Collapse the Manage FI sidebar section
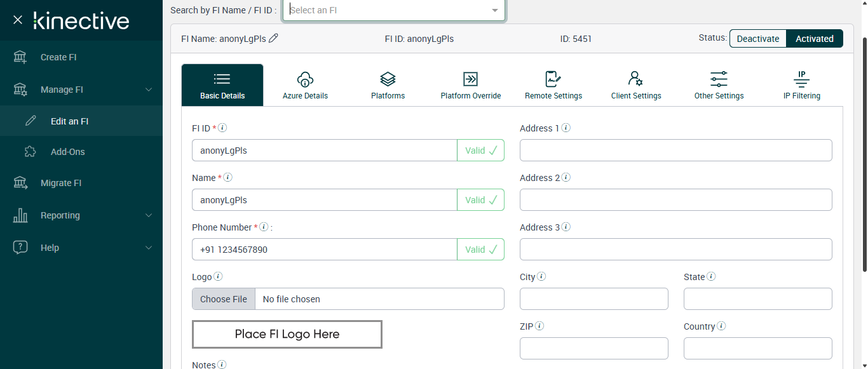 coord(149,90)
